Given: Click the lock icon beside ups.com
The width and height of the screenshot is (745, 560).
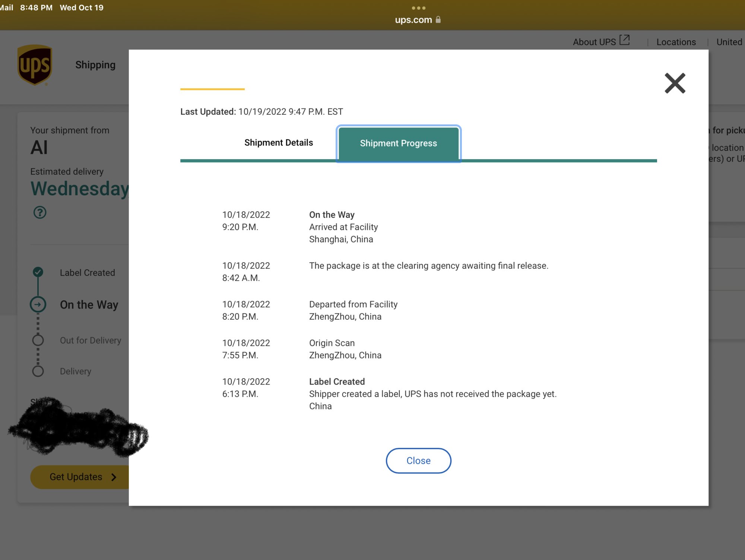Looking at the screenshot, I should click(x=438, y=20).
